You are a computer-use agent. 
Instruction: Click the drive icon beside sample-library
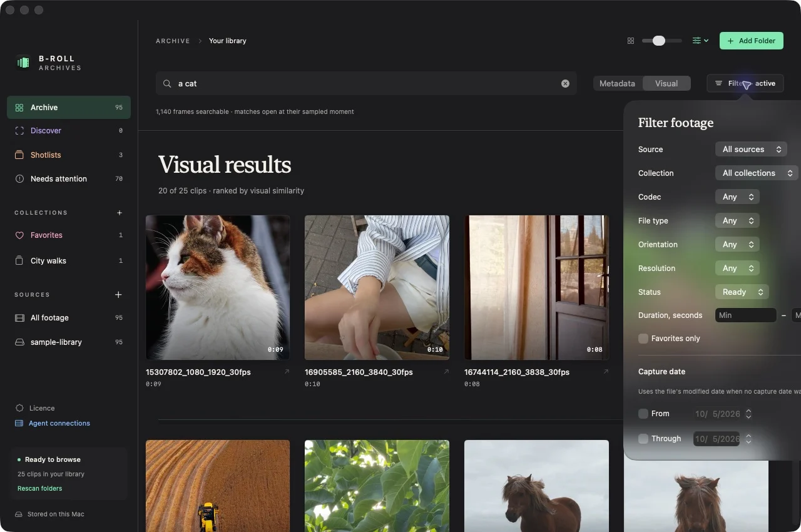[19, 342]
